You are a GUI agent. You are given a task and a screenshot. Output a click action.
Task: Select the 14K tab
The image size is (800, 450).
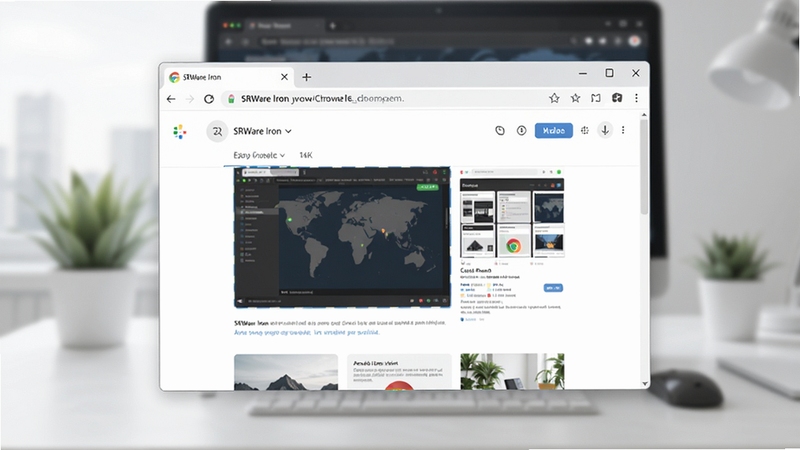[x=306, y=155]
